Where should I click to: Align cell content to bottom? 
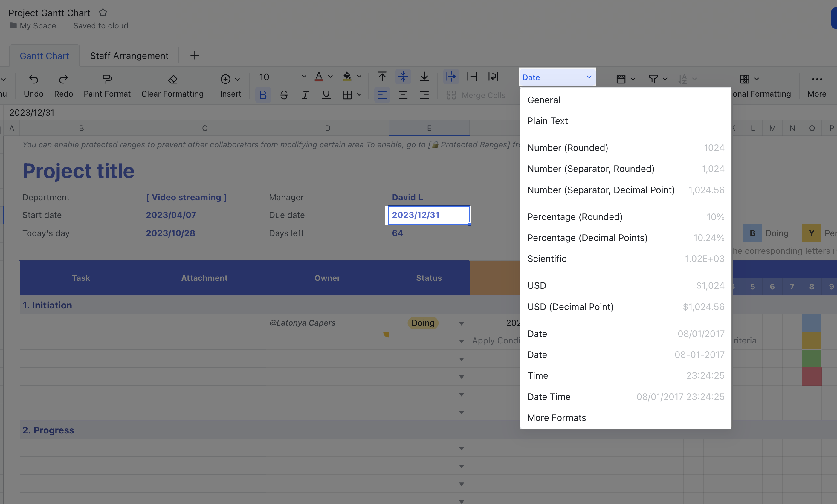tap(424, 77)
